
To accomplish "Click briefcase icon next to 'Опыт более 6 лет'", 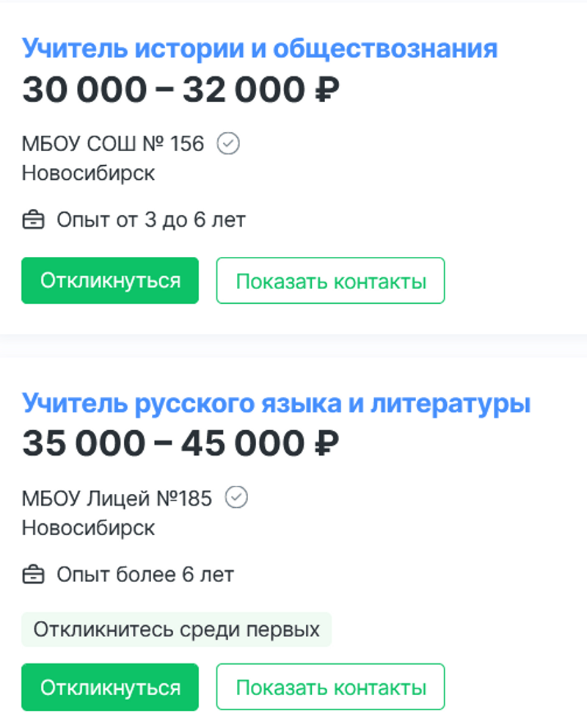I will point(33,574).
